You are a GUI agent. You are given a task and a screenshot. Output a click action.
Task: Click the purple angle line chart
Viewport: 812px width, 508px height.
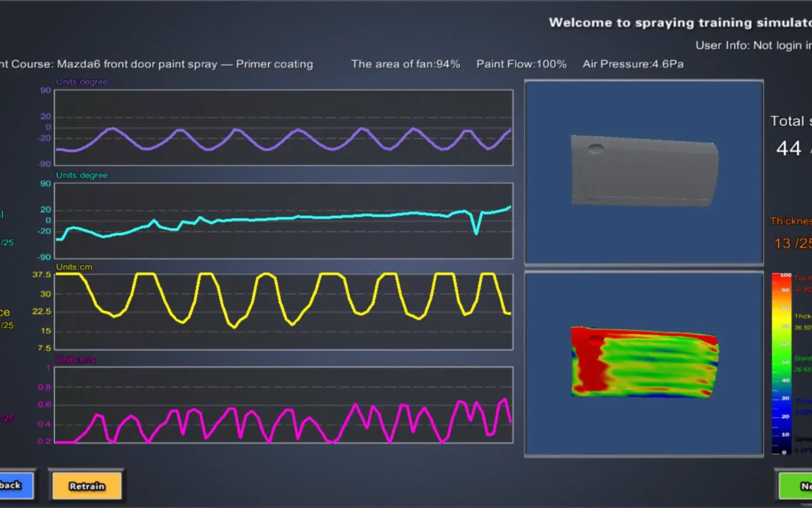pos(283,127)
